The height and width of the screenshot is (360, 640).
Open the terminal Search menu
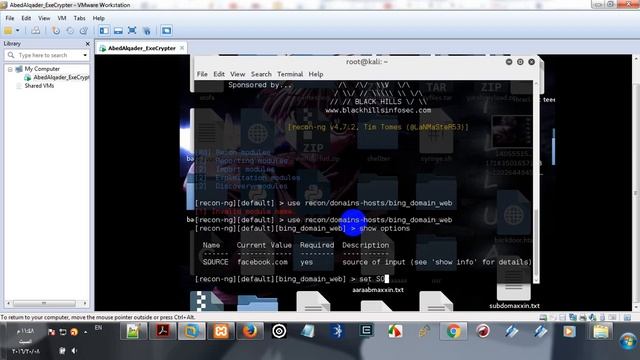[x=261, y=74]
